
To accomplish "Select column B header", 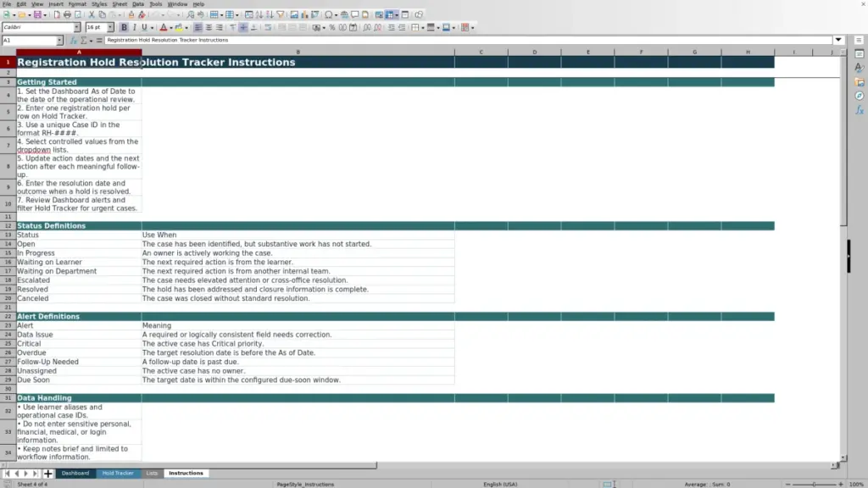I will 298,52.
